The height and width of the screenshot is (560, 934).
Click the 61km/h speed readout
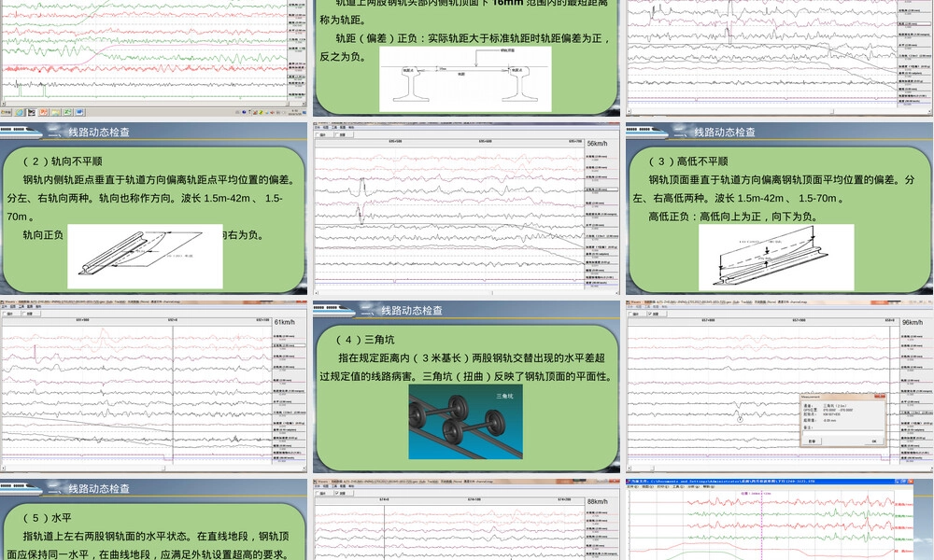[x=284, y=322]
